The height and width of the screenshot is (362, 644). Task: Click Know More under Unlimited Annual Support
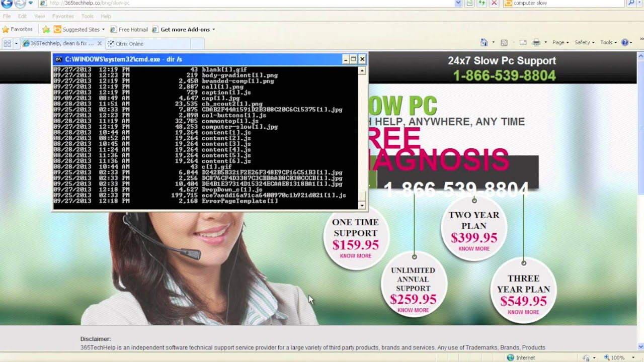tap(413, 310)
